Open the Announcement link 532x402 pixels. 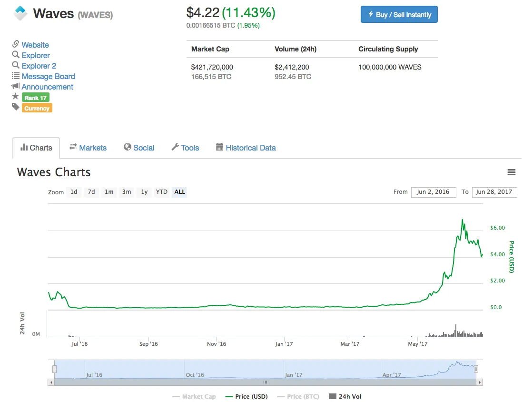[x=48, y=87]
